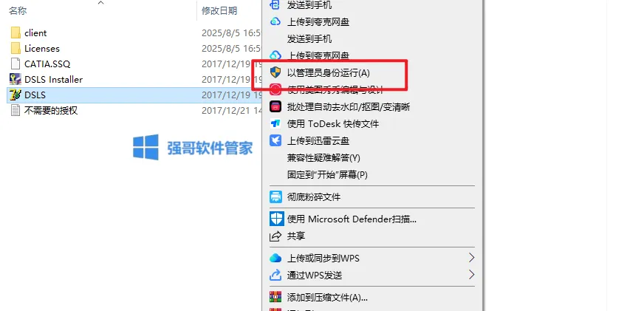The image size is (644, 311).
Task: Sort files by the 名称 column header
Action: point(18,10)
